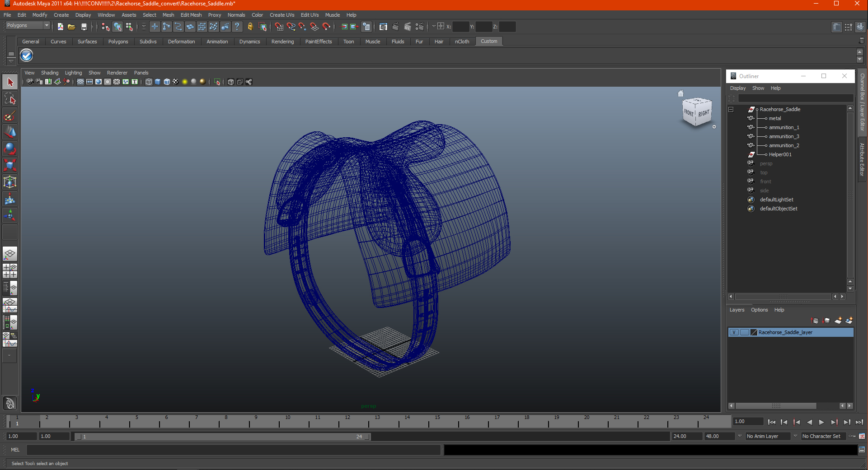
Task: Toggle wireframe display cube icon
Action: 149,82
